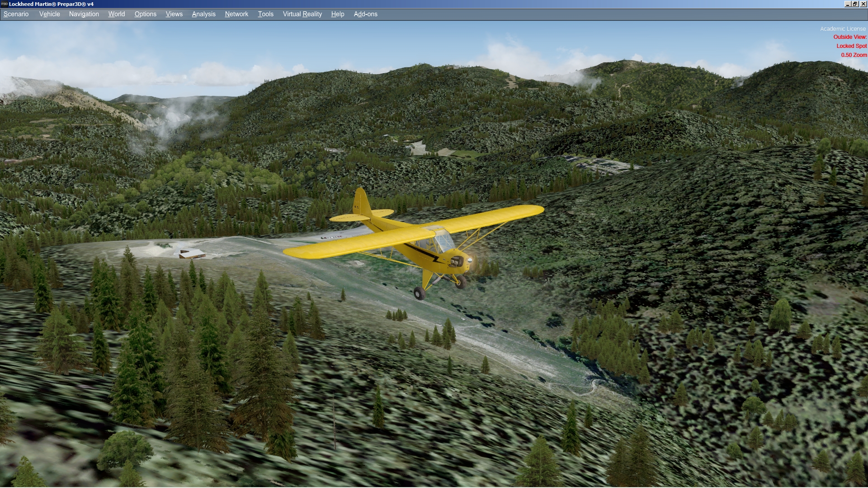
Task: Select the Views menu
Action: 174,14
